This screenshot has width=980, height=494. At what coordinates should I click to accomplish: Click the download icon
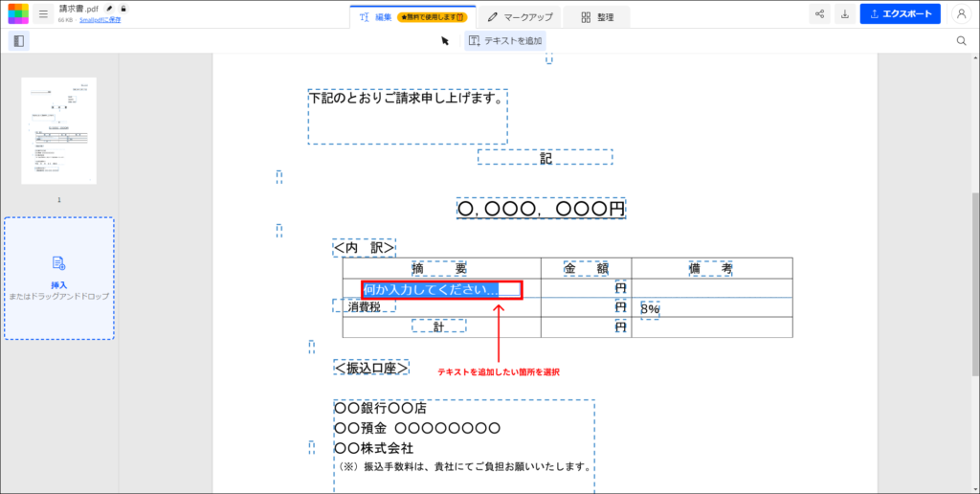(x=844, y=13)
